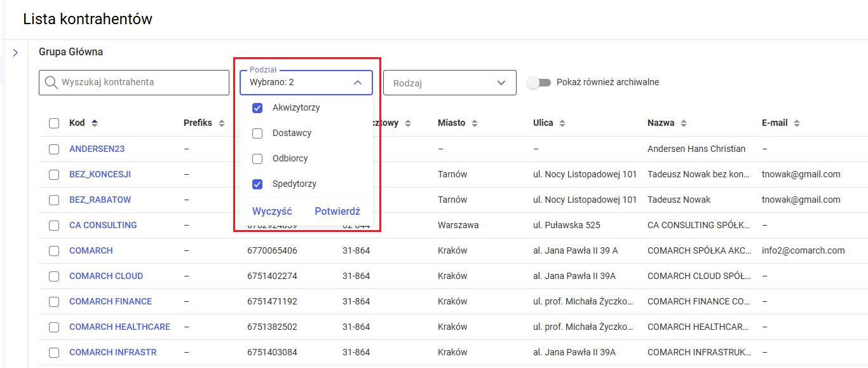Collapse the Podział dropdown
This screenshot has height=368, width=868.
358,83
